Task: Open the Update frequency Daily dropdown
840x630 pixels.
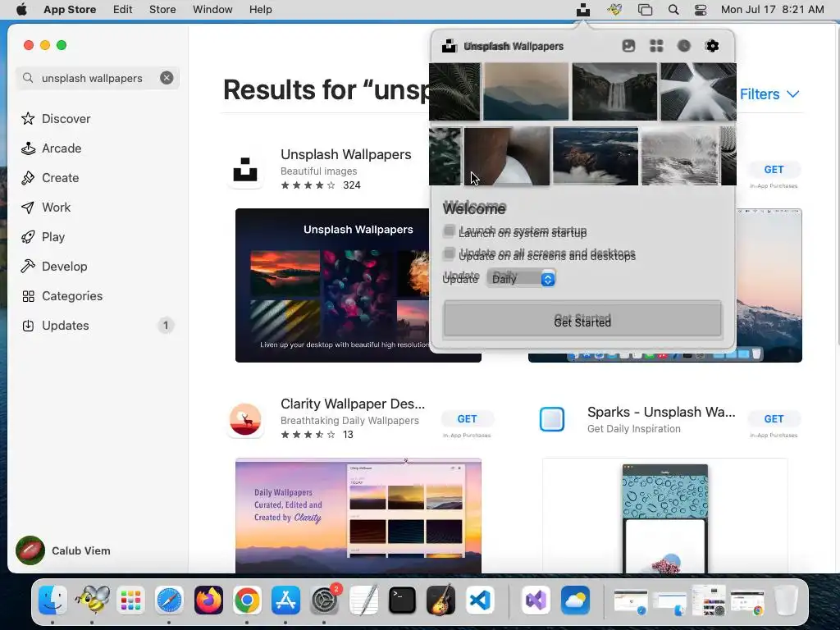Action: point(521,279)
